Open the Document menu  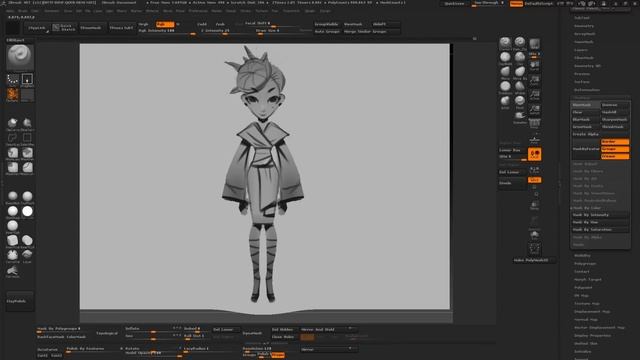point(51,11)
